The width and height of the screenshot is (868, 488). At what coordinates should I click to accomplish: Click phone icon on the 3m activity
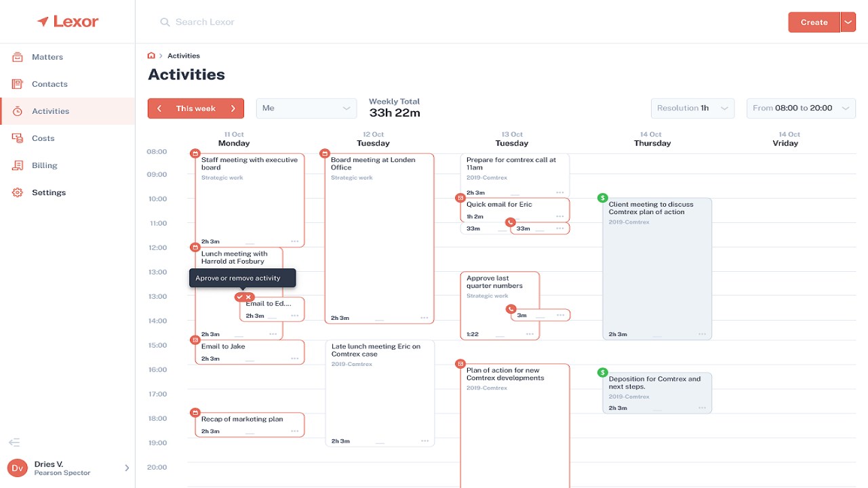click(511, 309)
